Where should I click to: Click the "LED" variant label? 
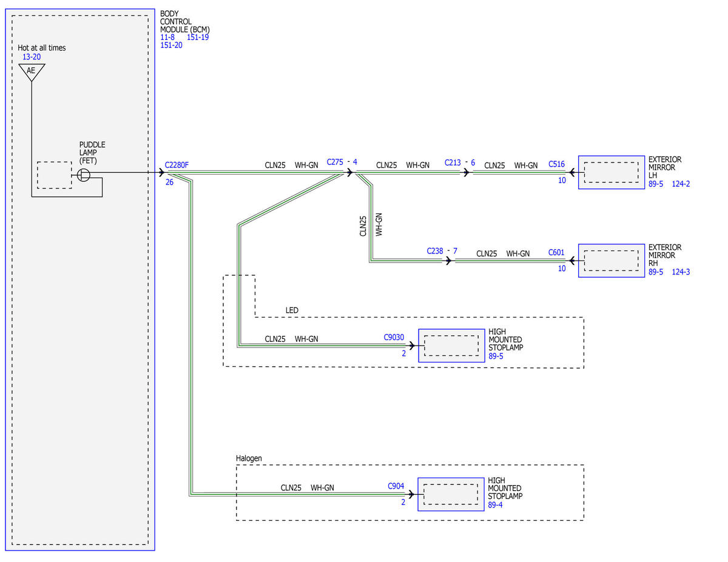pyautogui.click(x=292, y=310)
